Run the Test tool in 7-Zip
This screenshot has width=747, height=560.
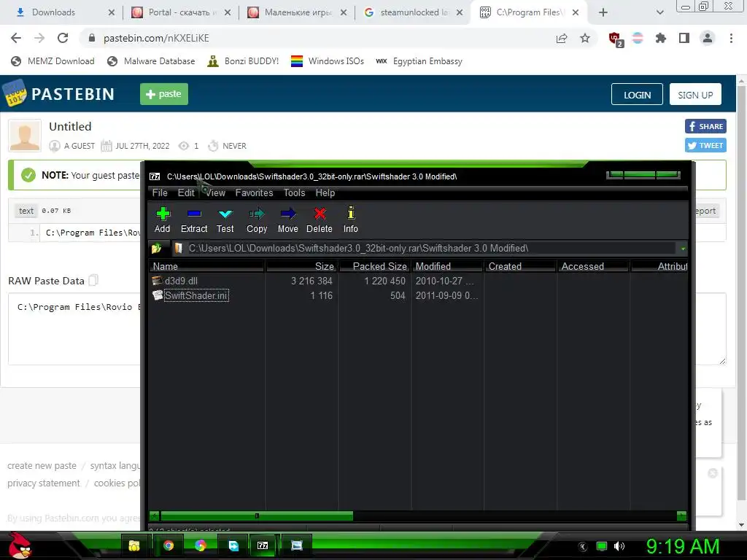225,220
